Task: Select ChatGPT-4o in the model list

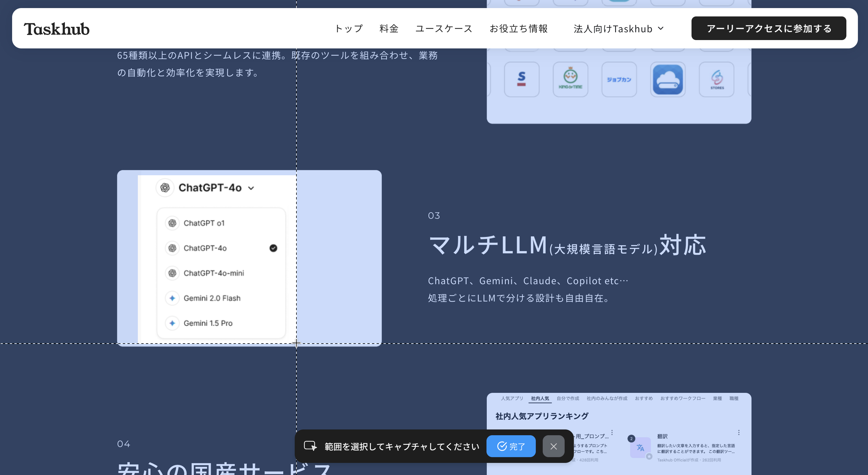Action: 221,248
